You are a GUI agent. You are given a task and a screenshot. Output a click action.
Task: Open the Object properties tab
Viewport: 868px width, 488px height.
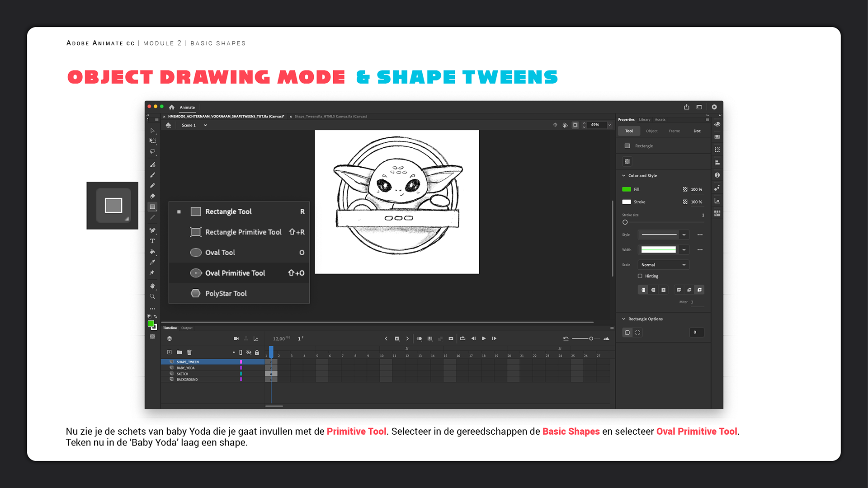point(651,131)
